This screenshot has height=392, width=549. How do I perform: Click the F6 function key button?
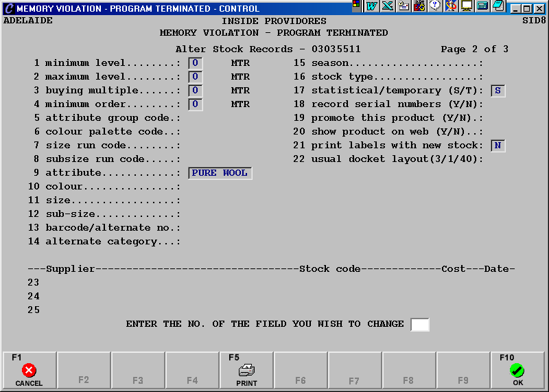tap(301, 370)
